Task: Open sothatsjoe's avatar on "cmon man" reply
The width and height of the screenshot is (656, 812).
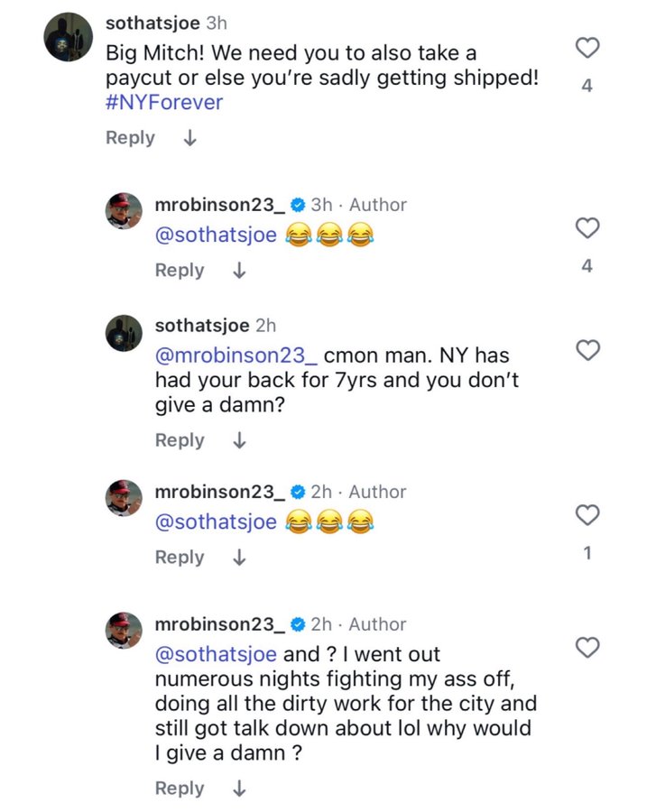Action: (125, 332)
